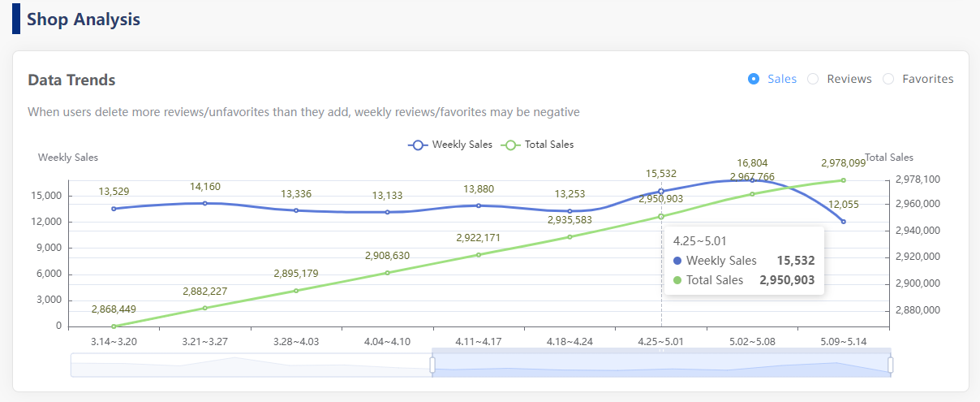Click Total Sales point labeled 2,935,583

click(x=570, y=237)
